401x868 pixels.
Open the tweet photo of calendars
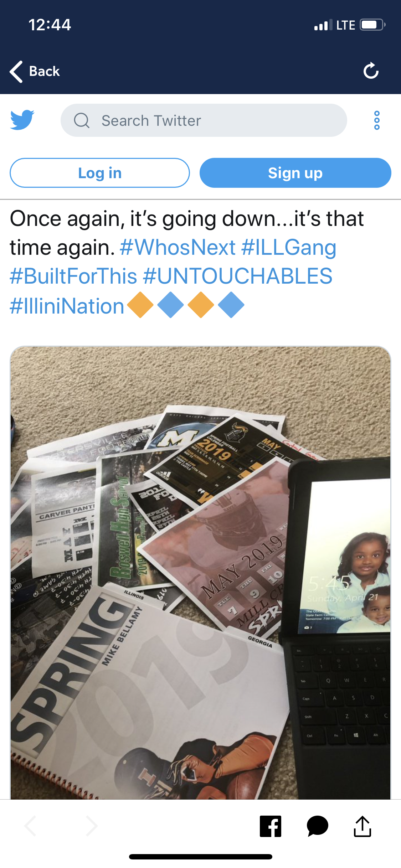200,572
